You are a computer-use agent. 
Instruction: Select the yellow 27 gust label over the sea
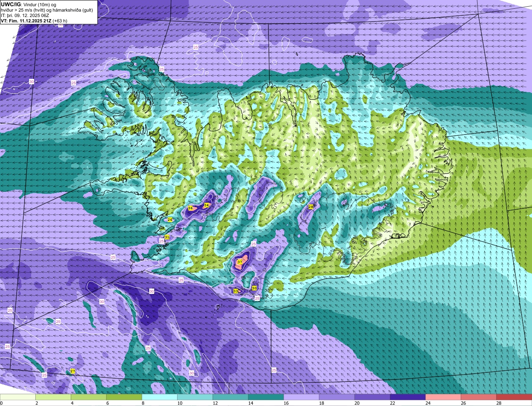click(72, 371)
